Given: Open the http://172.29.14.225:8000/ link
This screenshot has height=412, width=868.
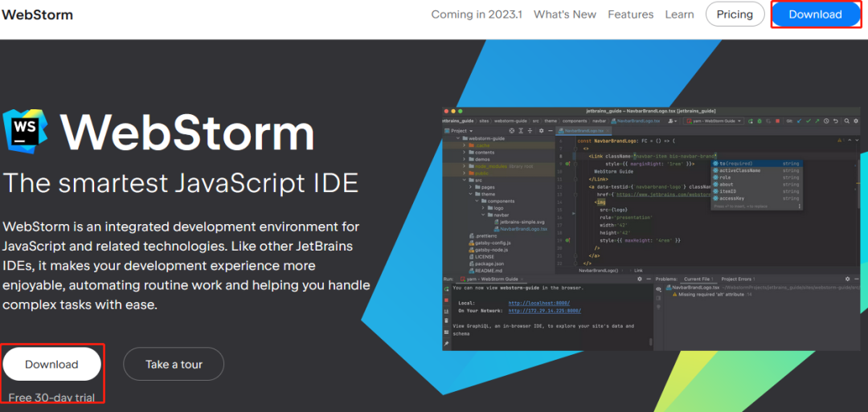Looking at the screenshot, I should tap(545, 311).
